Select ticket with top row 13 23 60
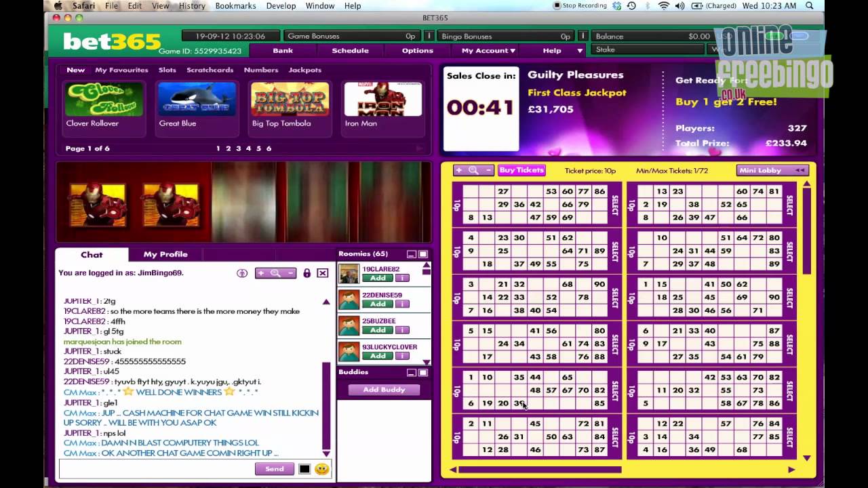868x488 pixels. click(789, 205)
